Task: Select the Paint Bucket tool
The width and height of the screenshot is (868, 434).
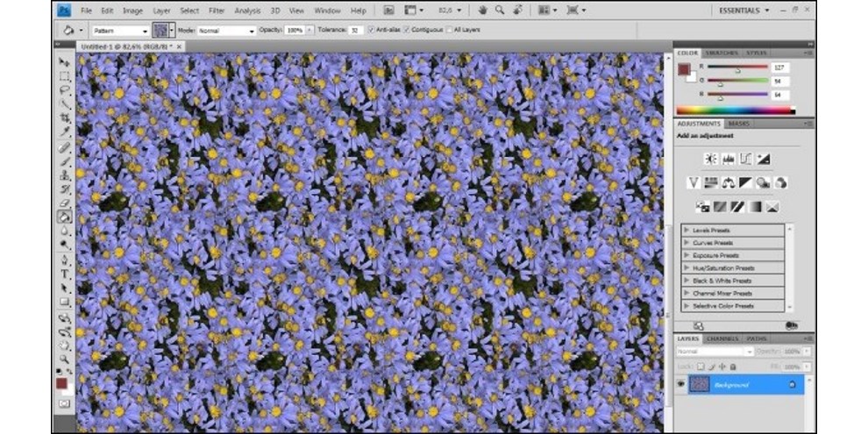Action: click(65, 217)
